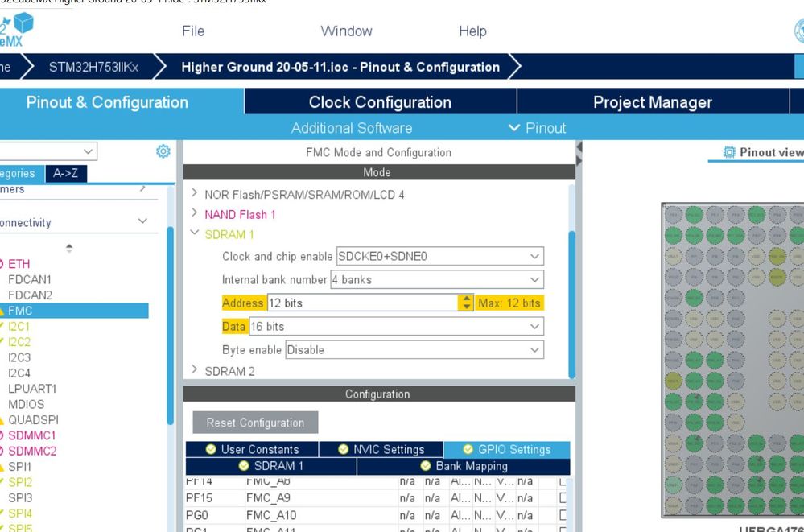Image resolution: width=804 pixels, height=532 pixels.
Task: Expand NOR Flash/PSRAM/SRAM/ROM/LCD 4 section
Action: click(194, 193)
